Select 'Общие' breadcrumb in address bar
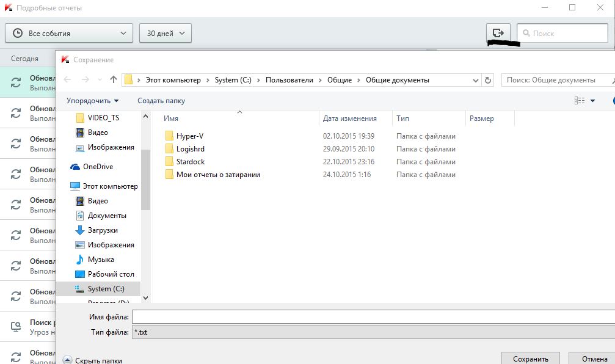615x364 pixels. [x=340, y=80]
